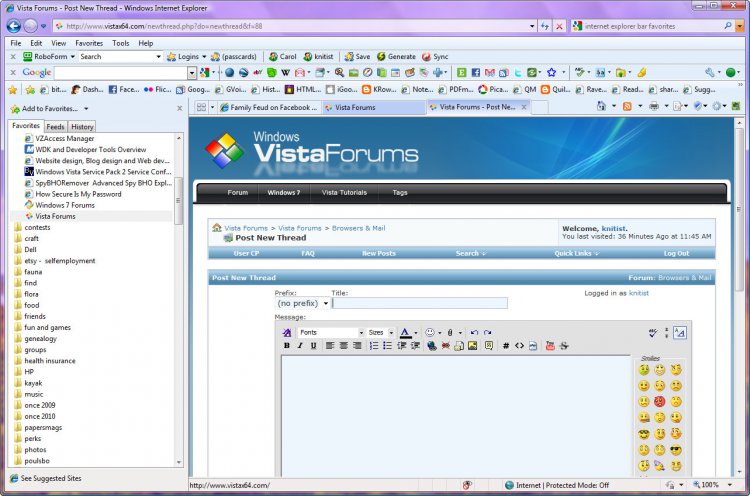This screenshot has width=750, height=496.
Task: Redo edit in message editor
Action: (487, 332)
